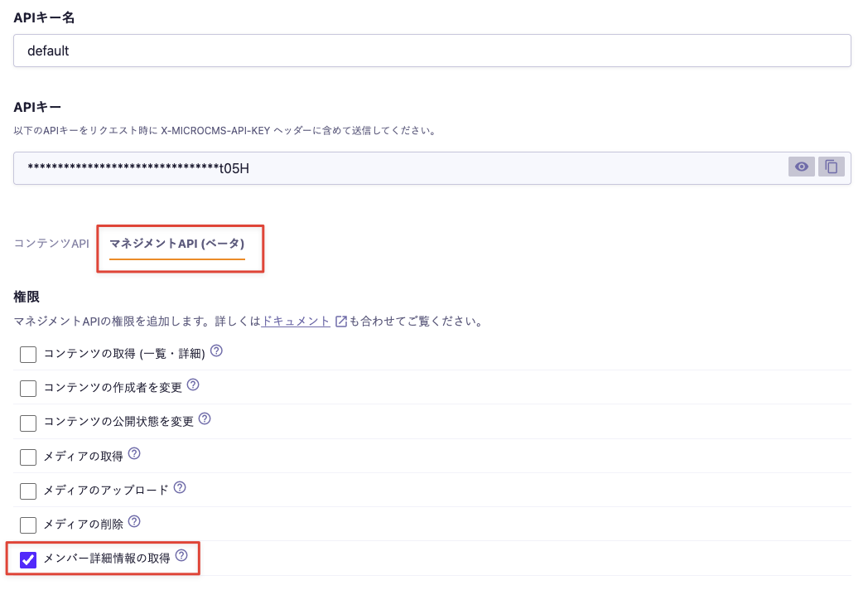Click the help icon for メディアのアップロード

[181, 488]
